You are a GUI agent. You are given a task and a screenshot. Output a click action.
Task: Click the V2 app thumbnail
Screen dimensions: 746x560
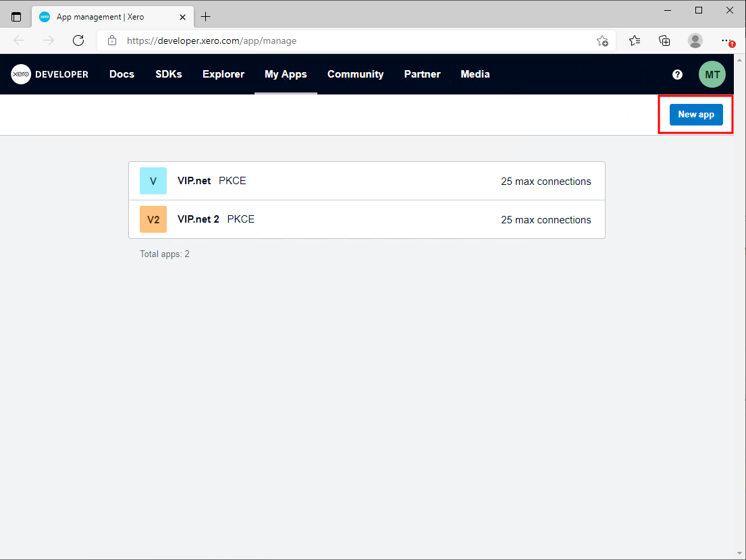point(153,219)
